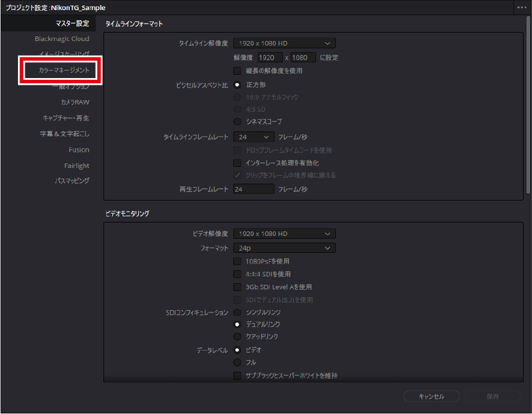Click the vertical scrollbar on right
This screenshot has height=414, width=532.
[x=528, y=107]
